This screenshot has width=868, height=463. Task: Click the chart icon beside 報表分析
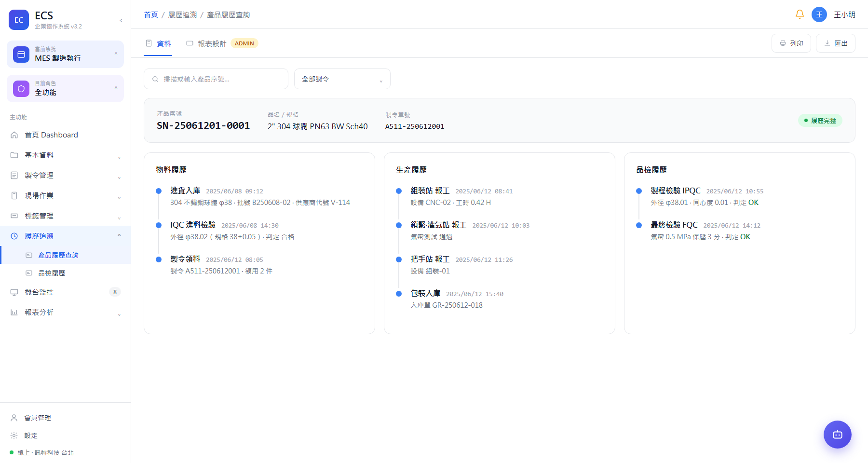click(14, 313)
